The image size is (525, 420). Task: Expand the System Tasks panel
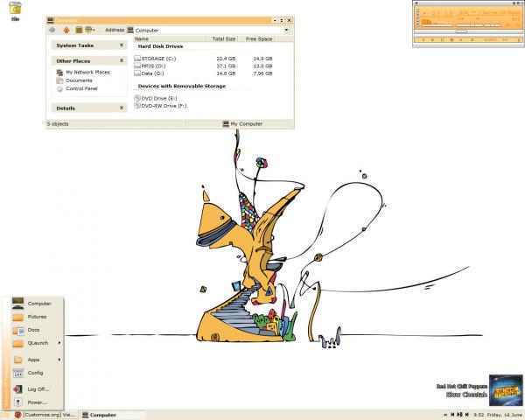click(x=122, y=45)
